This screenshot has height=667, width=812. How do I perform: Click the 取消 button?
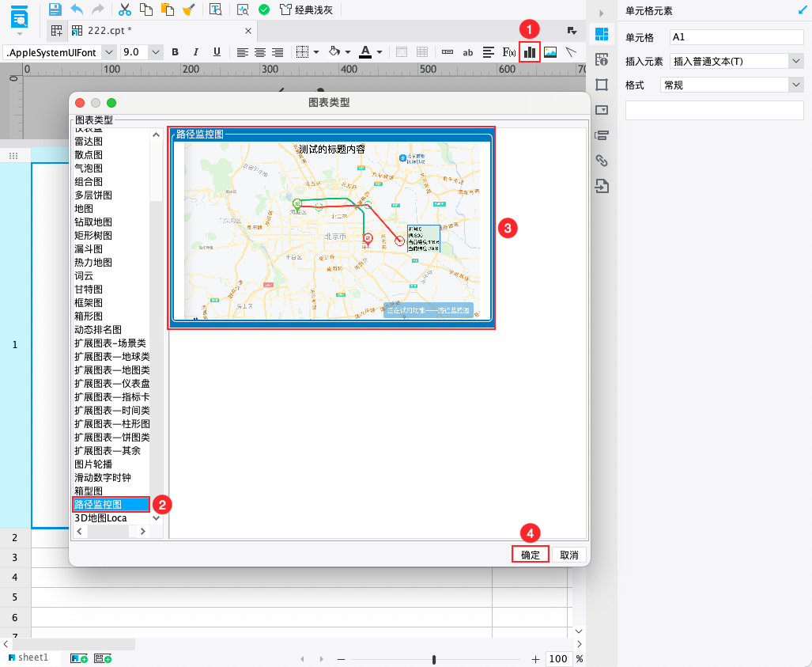(569, 555)
